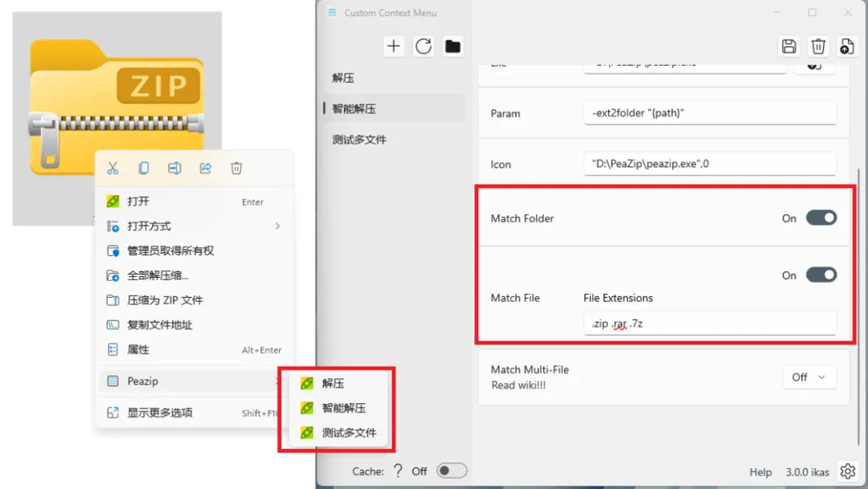The image size is (868, 489).
Task: Click the rename icon in context menu
Action: point(174,168)
